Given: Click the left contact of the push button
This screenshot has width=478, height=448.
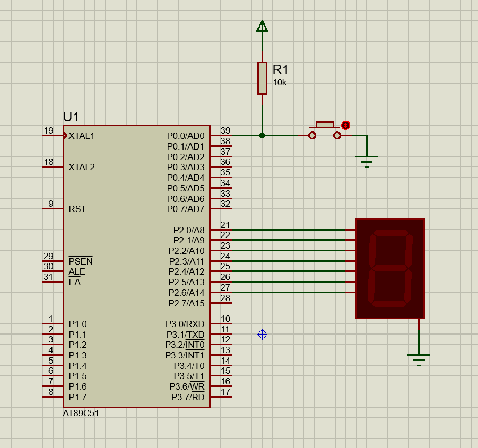Looking at the screenshot, I should [x=312, y=136].
